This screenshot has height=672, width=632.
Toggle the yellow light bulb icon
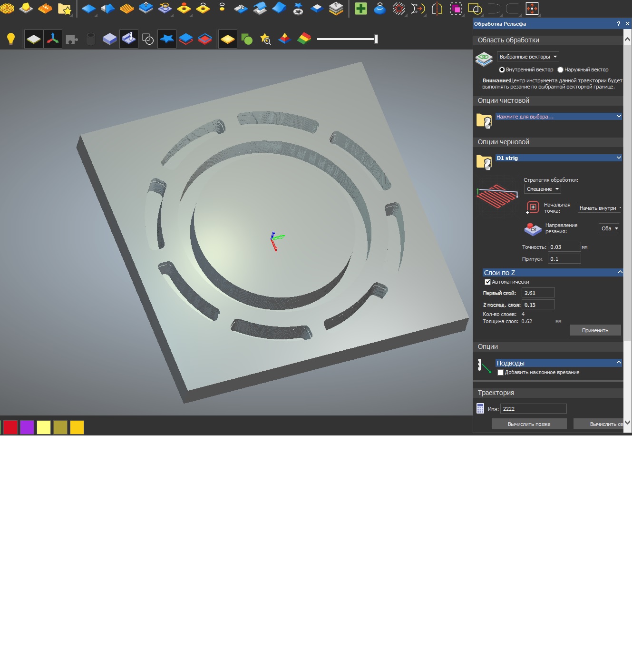click(x=11, y=39)
